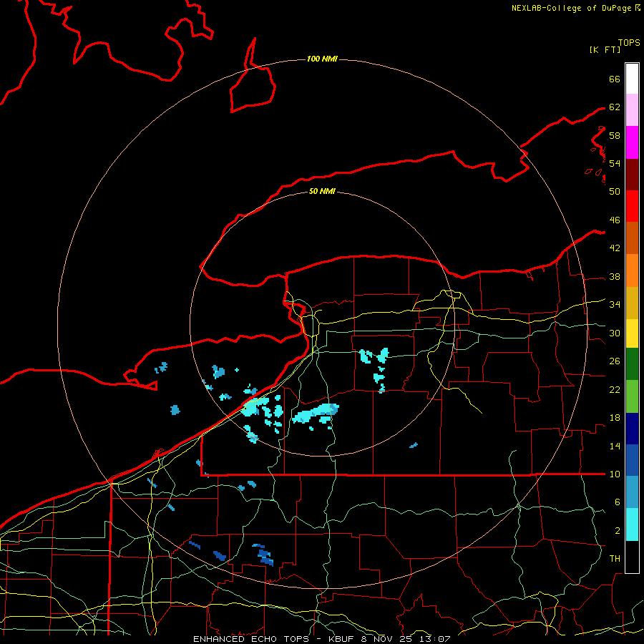Click the light green legend swatch
The image size is (644, 644).
click(x=632, y=396)
